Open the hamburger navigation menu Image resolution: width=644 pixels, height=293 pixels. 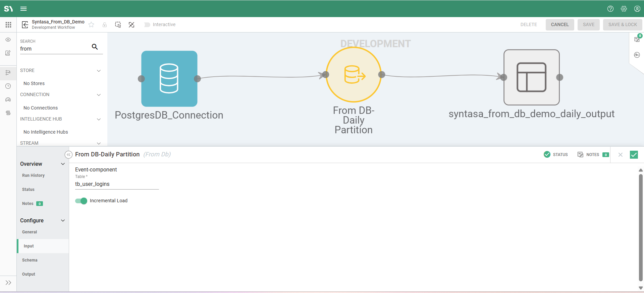tap(23, 9)
